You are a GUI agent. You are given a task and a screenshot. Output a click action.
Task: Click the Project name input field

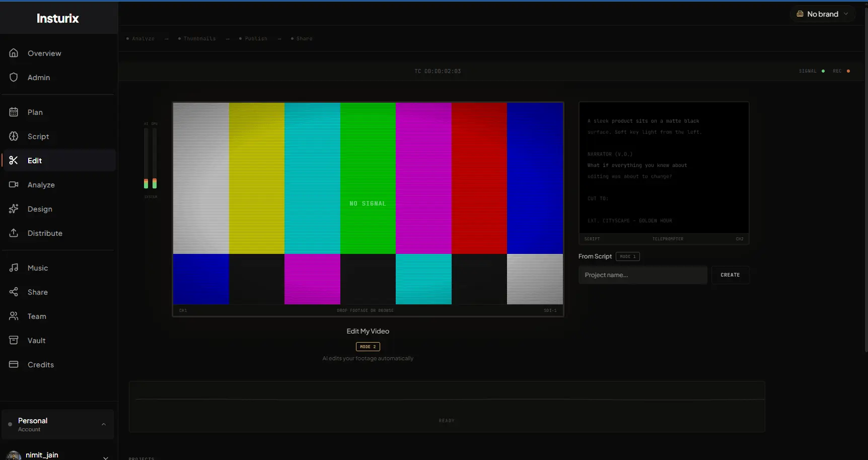[x=643, y=275]
